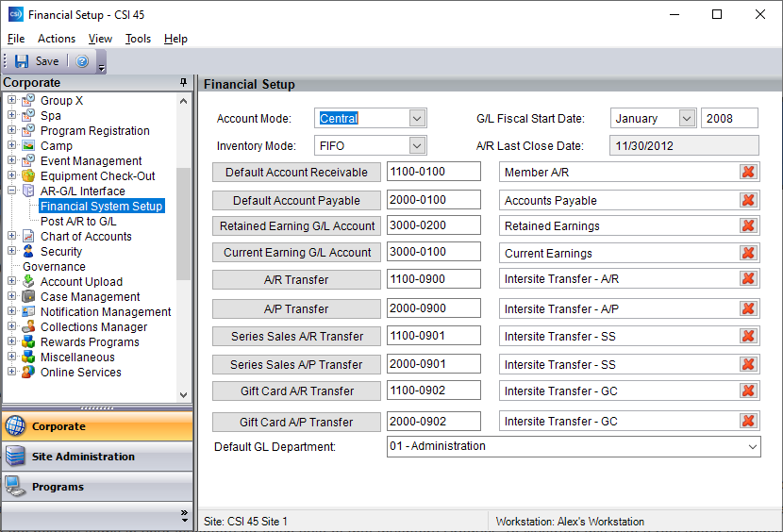
Task: Click Retained Earning G/L Account button
Action: click(296, 225)
